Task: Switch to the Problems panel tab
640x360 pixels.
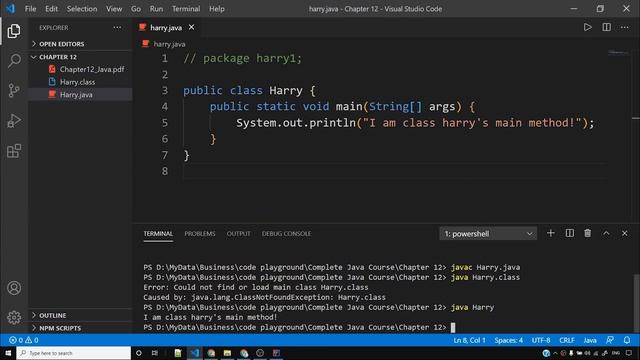Action: tap(200, 233)
